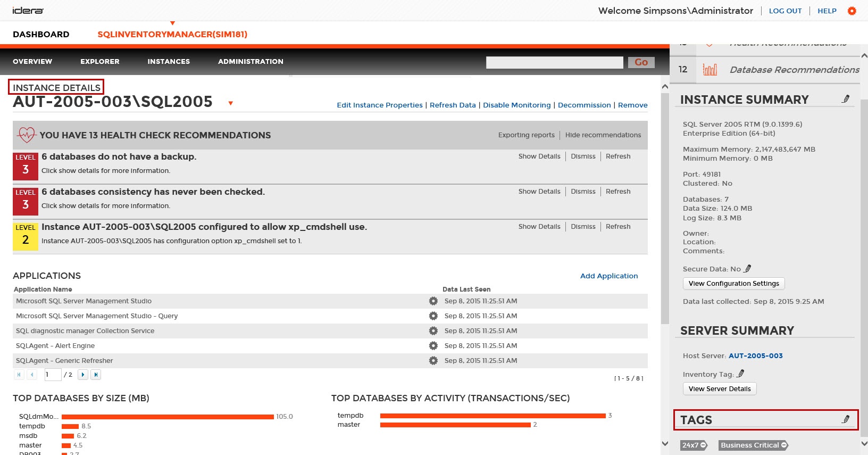
Task: Click the Add Application link
Action: 609,276
